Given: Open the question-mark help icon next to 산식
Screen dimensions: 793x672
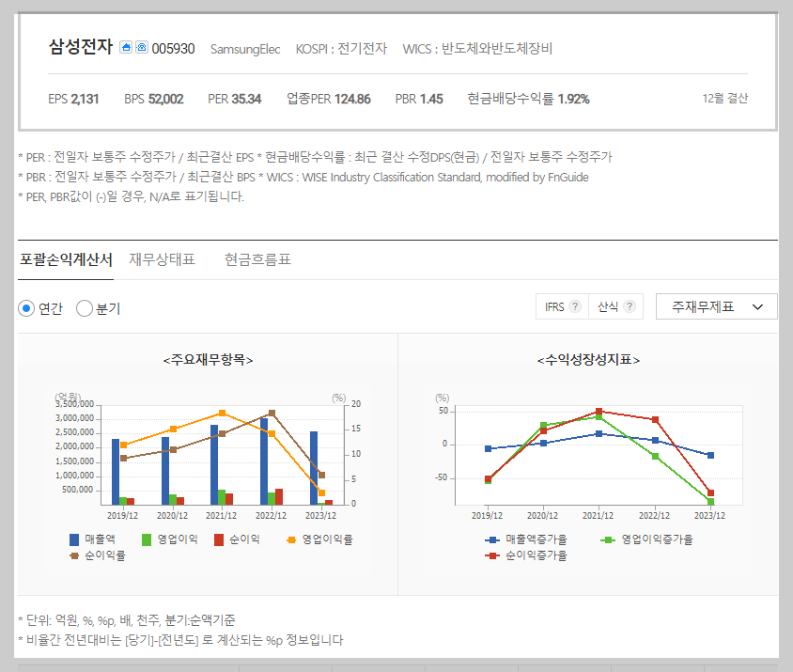Looking at the screenshot, I should 630,306.
